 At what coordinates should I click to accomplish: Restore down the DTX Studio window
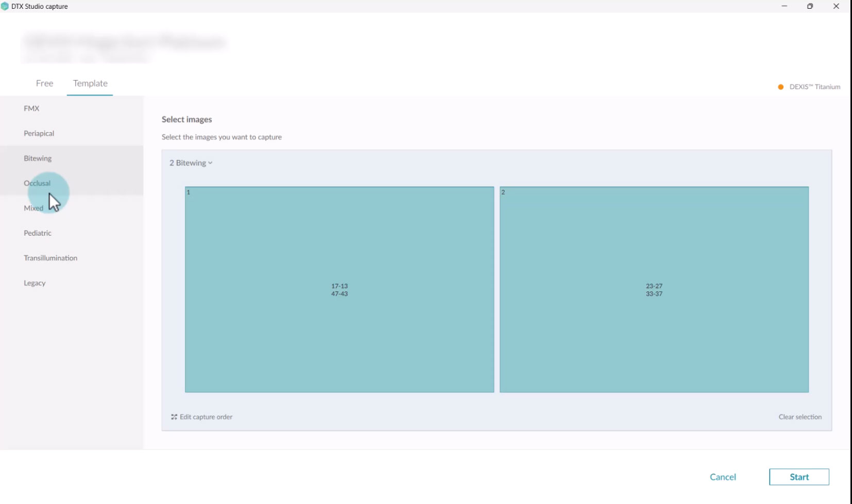click(810, 6)
